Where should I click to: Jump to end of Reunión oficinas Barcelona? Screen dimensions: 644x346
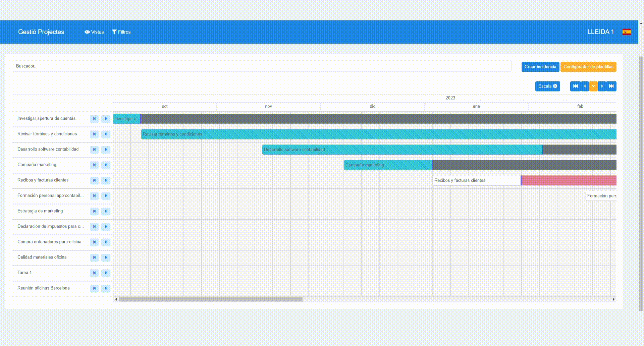106,288
